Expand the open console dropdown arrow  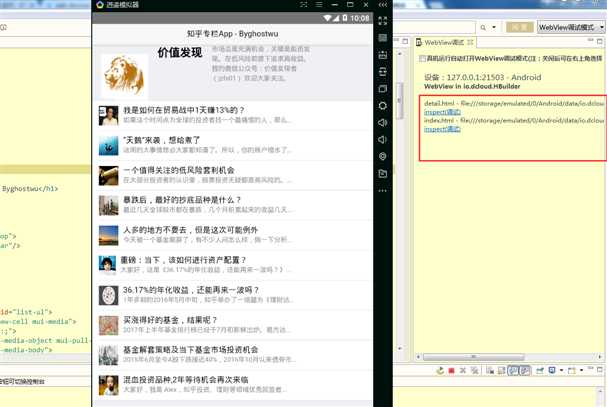(581, 371)
